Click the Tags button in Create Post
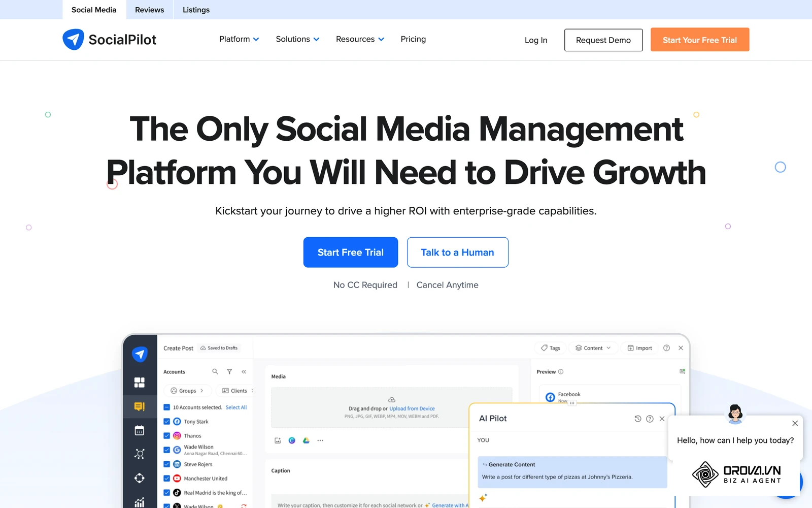 click(551, 348)
